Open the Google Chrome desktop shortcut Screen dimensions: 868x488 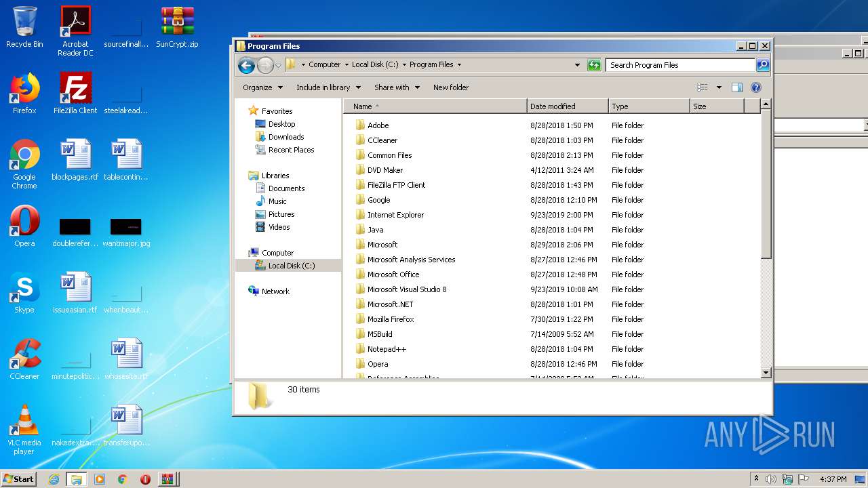(24, 164)
